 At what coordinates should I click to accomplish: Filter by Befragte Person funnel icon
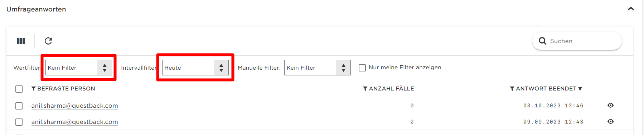point(34,89)
